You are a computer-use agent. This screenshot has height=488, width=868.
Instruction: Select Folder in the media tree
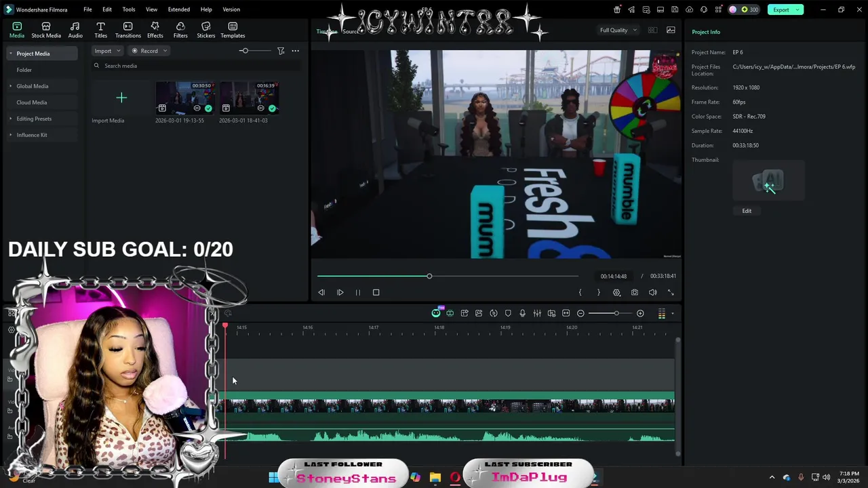(x=24, y=70)
